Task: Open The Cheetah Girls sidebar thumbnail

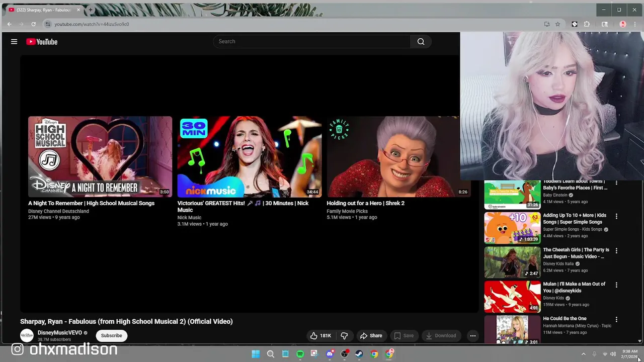Action: 512,262
